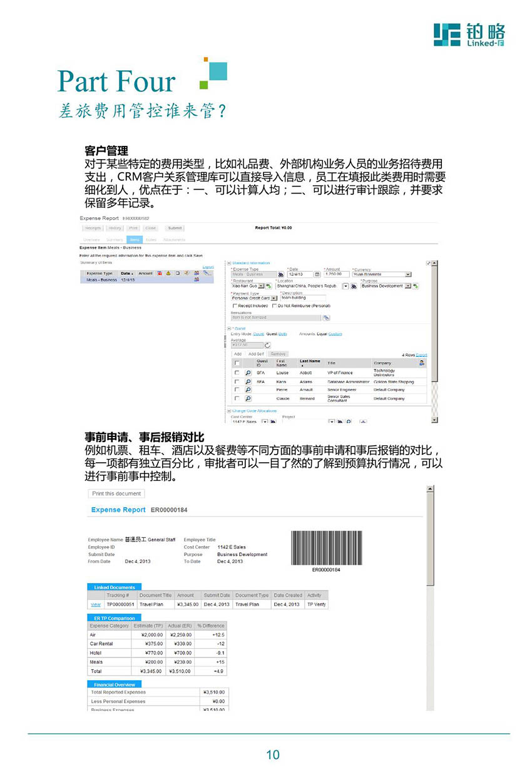Click Cost Center binoculars lookup icon
The width and height of the screenshot is (532, 769).
pyautogui.click(x=274, y=421)
